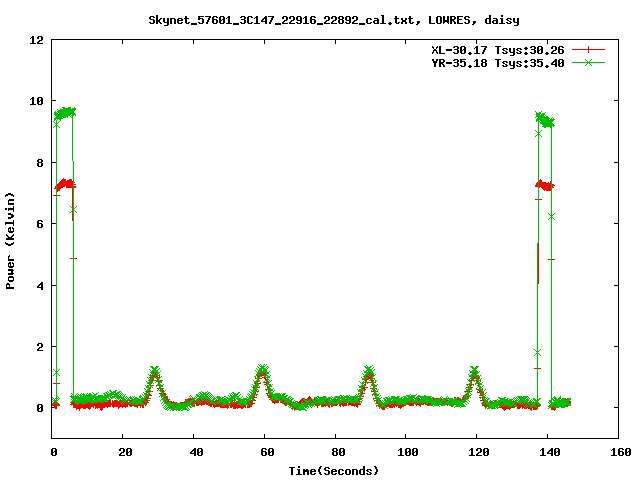This screenshot has width=640, height=480.
Task: Click the green calibration plateau near 140 seconds
Action: coord(545,119)
